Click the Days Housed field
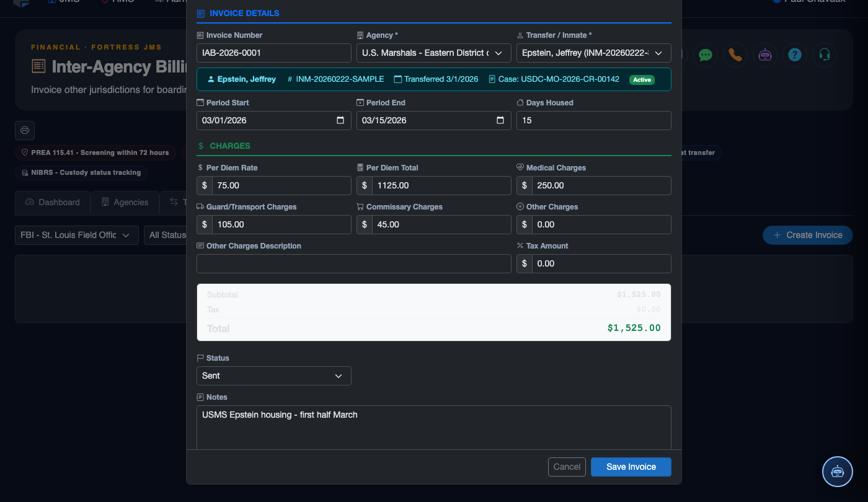The width and height of the screenshot is (868, 502). 594,120
